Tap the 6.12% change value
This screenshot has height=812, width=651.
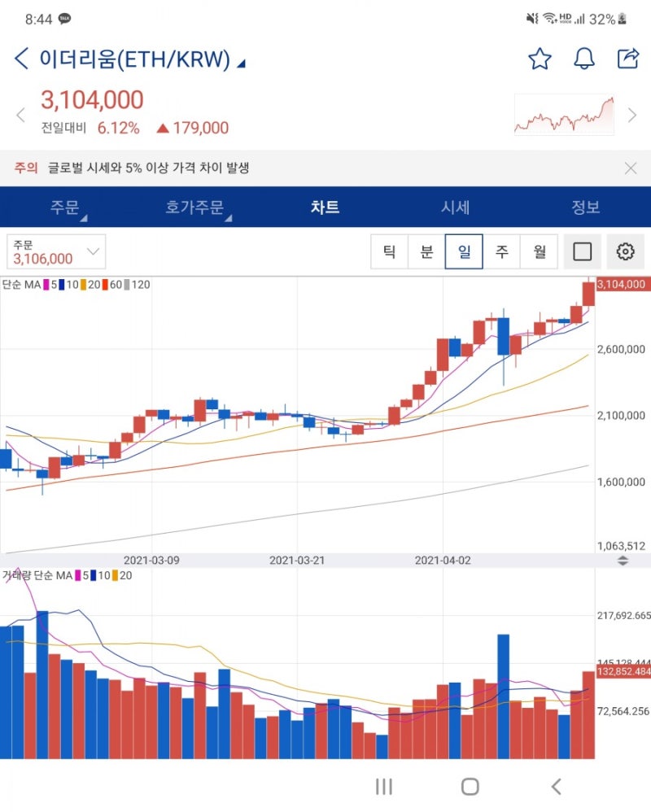[x=119, y=128]
